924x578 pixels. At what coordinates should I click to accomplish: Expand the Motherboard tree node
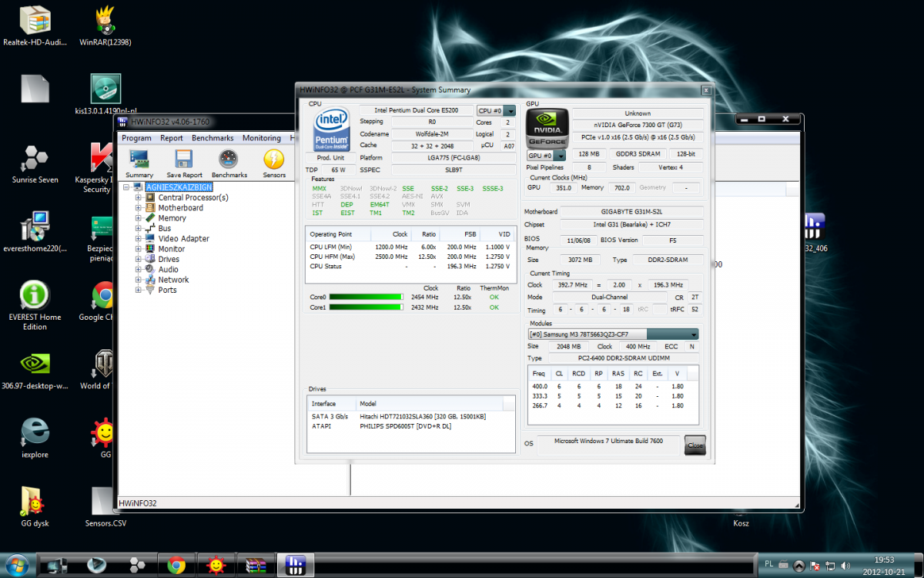[139, 207]
